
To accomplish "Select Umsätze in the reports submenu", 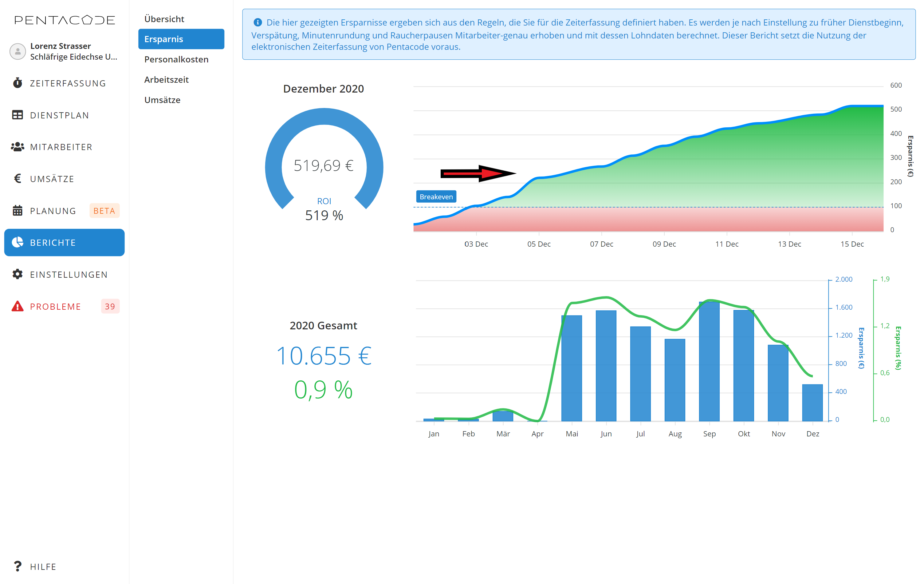I will [x=162, y=100].
